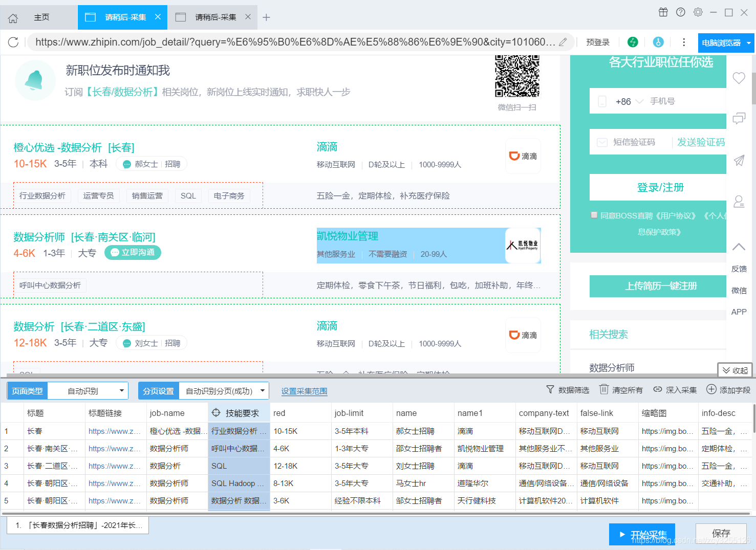Select the 分页设置 label tab
This screenshot has width=756, height=550.
[x=159, y=391]
